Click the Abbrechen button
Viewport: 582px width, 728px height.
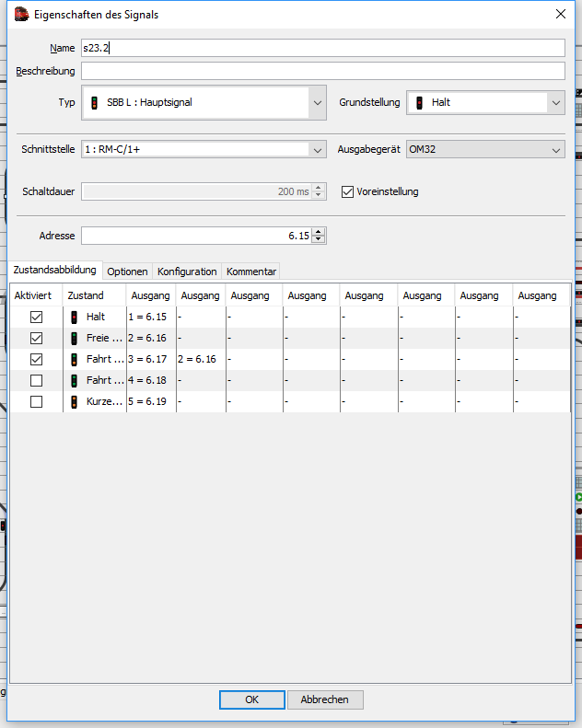pyautogui.click(x=325, y=699)
